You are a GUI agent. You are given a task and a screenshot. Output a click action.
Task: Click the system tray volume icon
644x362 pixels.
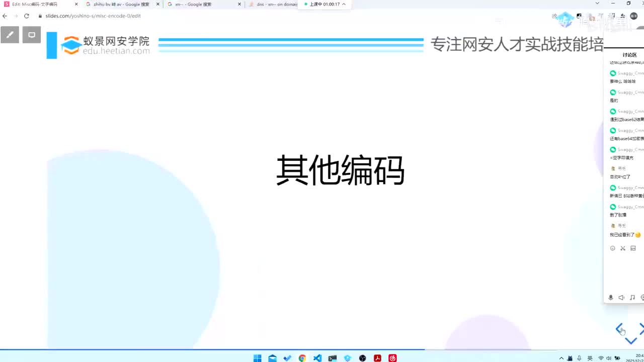coord(609,358)
